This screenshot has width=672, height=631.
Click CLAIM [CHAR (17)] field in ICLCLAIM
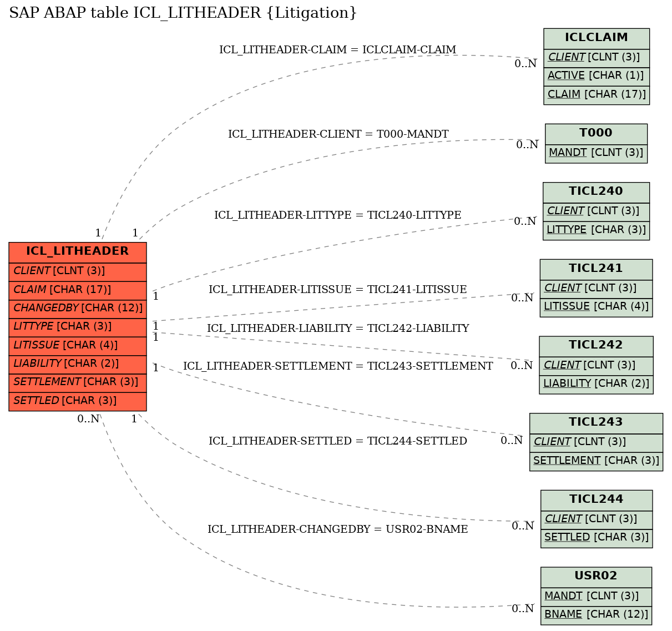tap(597, 94)
